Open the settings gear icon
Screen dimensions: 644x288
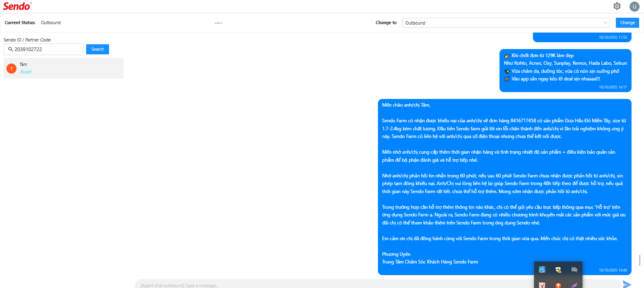(x=617, y=6)
